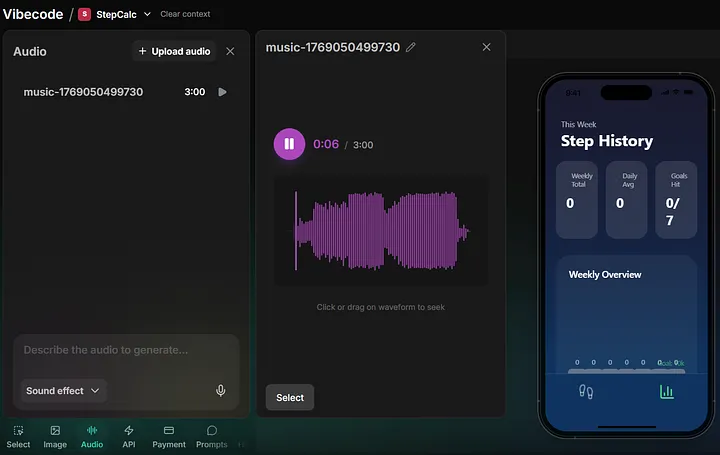The width and height of the screenshot is (720, 455).
Task: Open the Payment tool in bottom bar
Action: click(169, 436)
